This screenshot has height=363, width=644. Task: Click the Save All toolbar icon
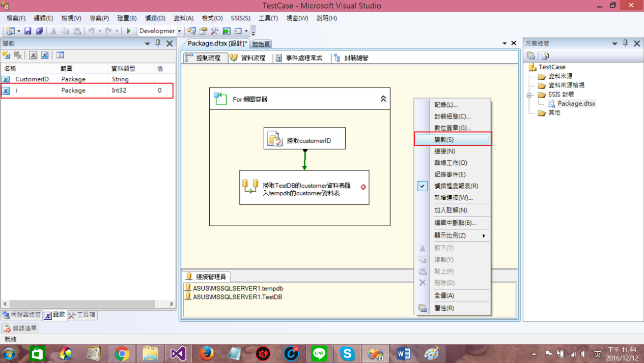click(x=39, y=31)
